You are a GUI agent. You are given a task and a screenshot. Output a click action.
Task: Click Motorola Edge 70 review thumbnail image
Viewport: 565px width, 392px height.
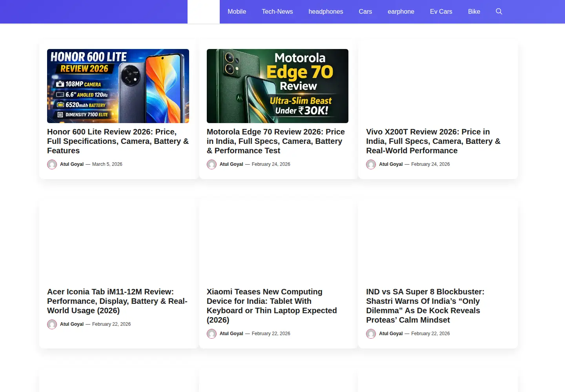pos(277,86)
